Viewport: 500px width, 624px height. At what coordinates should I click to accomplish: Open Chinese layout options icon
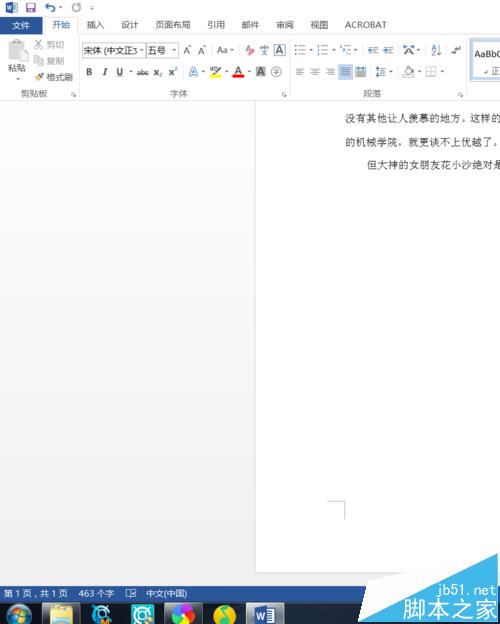tap(411, 50)
